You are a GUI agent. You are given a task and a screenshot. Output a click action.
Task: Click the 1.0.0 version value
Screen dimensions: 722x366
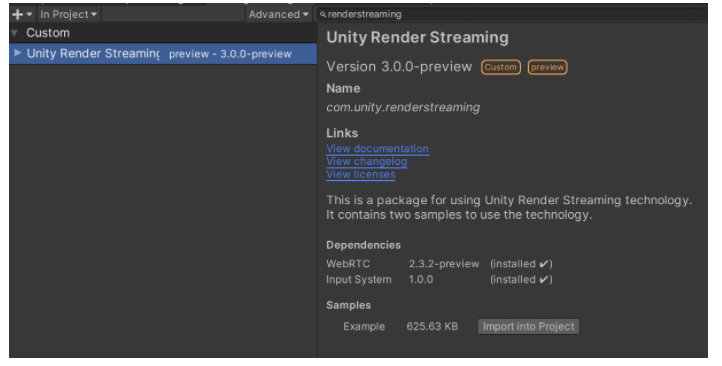[421, 279]
